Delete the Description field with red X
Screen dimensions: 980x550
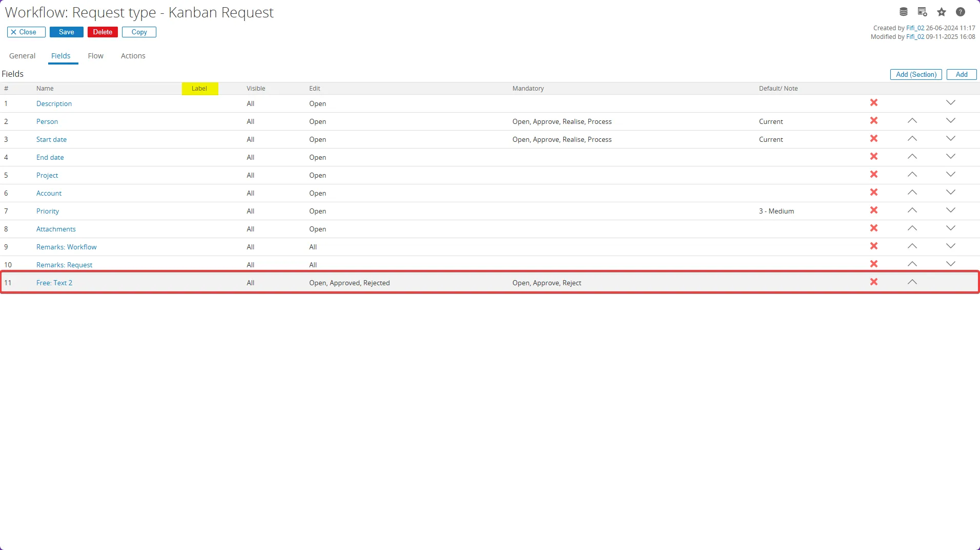click(x=874, y=103)
